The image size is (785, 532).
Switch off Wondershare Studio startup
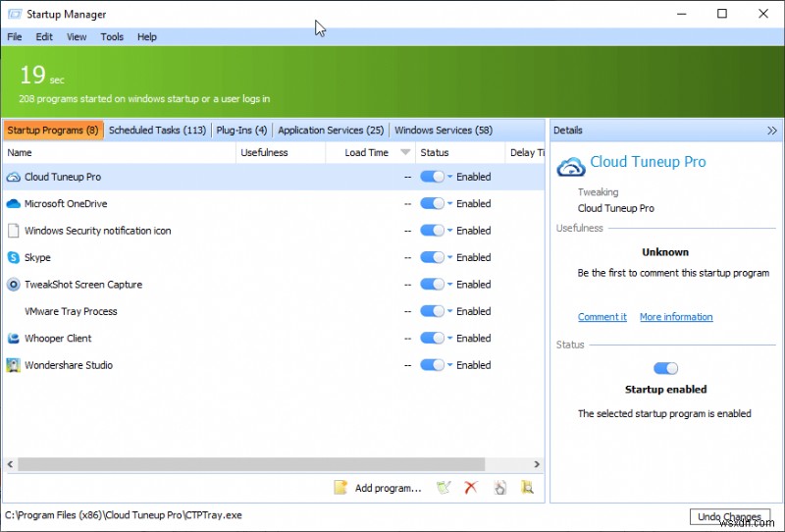432,365
